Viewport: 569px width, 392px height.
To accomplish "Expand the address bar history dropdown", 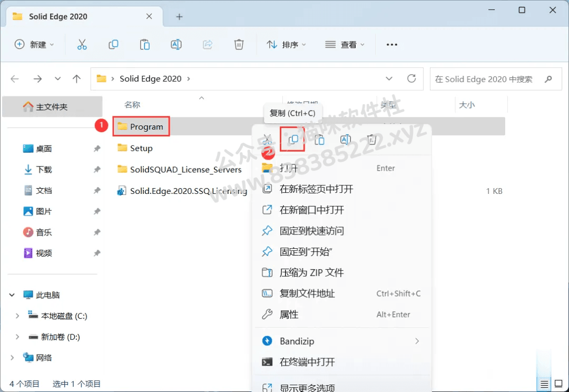I will point(389,79).
